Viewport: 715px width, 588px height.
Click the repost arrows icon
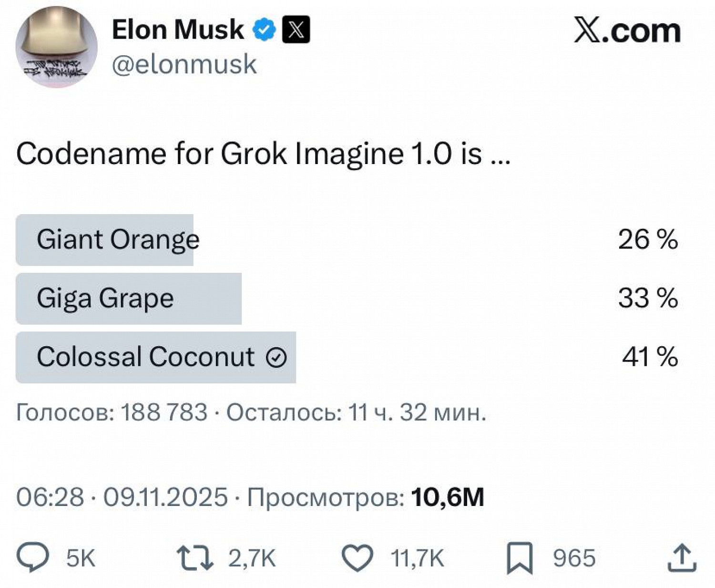click(194, 558)
